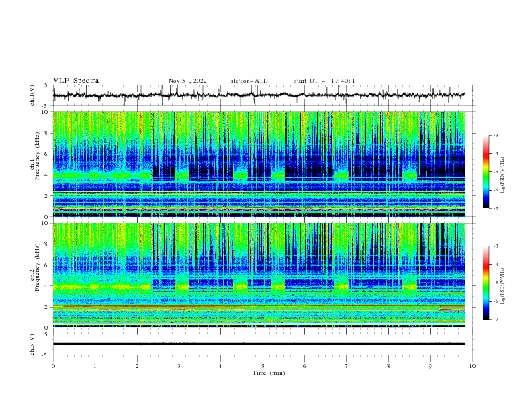
Task: Click the time axis tick label "4"
Action: click(x=220, y=366)
